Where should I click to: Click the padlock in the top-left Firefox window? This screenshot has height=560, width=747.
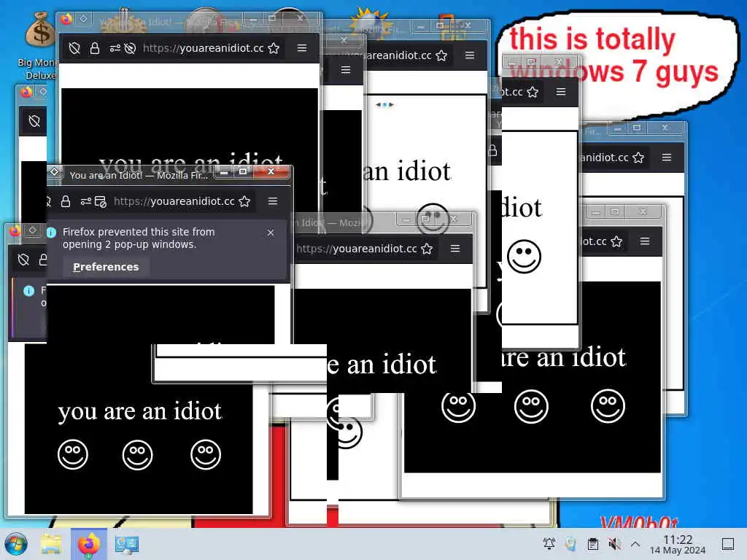(x=95, y=48)
